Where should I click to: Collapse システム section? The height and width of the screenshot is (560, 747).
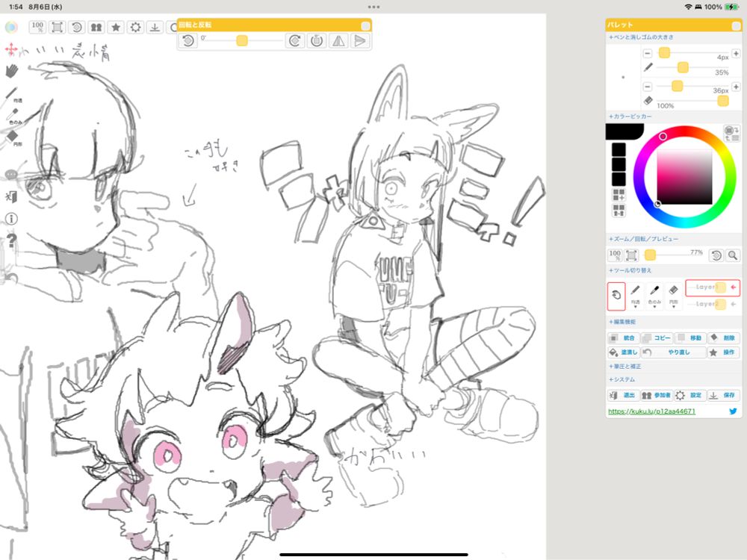coord(622,379)
